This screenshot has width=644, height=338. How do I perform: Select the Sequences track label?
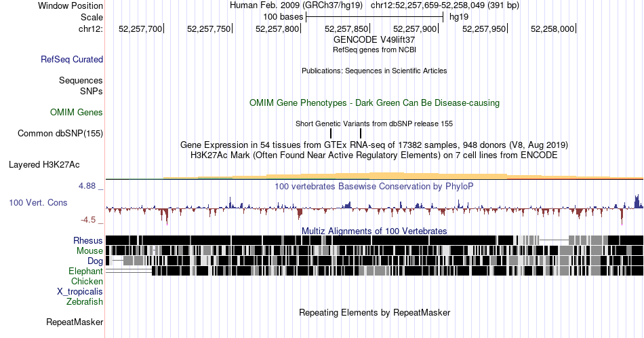pyautogui.click(x=81, y=80)
